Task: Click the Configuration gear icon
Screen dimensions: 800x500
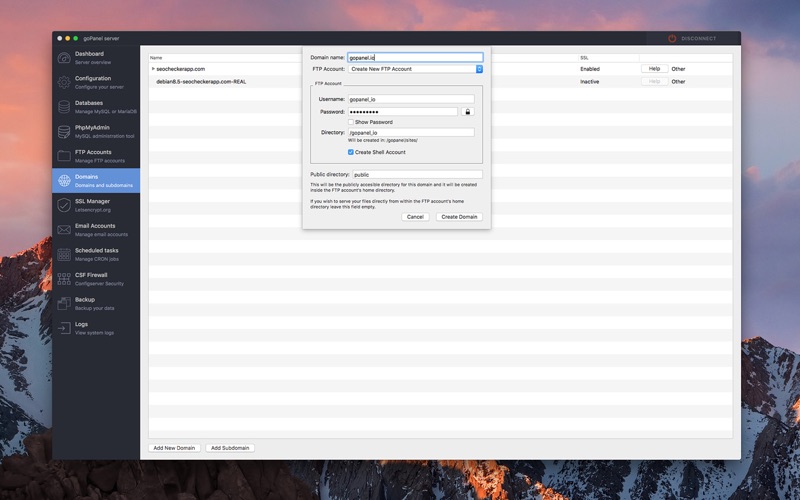Action: 64,82
